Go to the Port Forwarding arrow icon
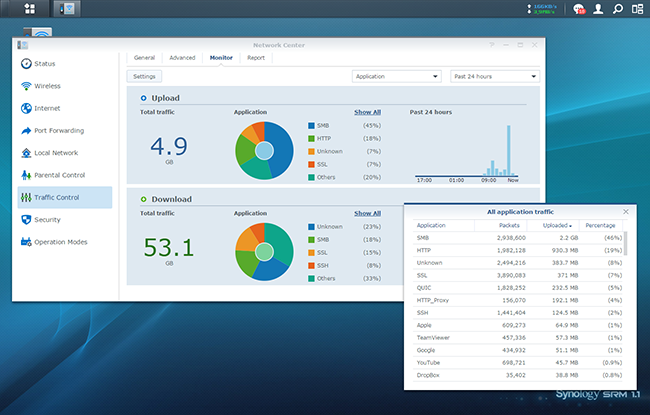This screenshot has height=415, width=650. click(x=25, y=130)
